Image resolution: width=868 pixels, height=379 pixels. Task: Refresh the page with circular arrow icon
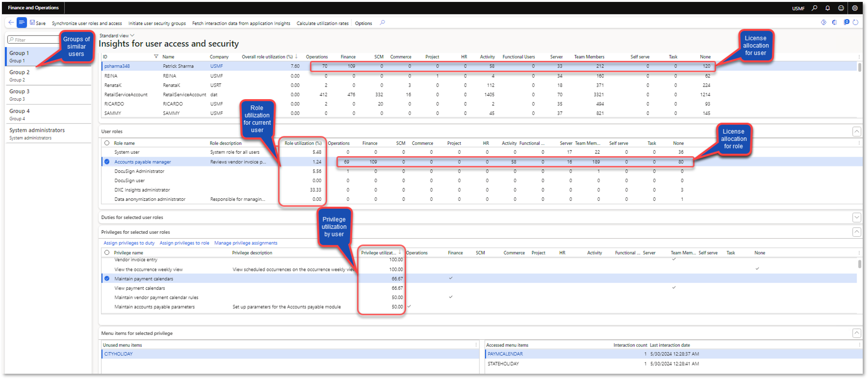(x=856, y=23)
